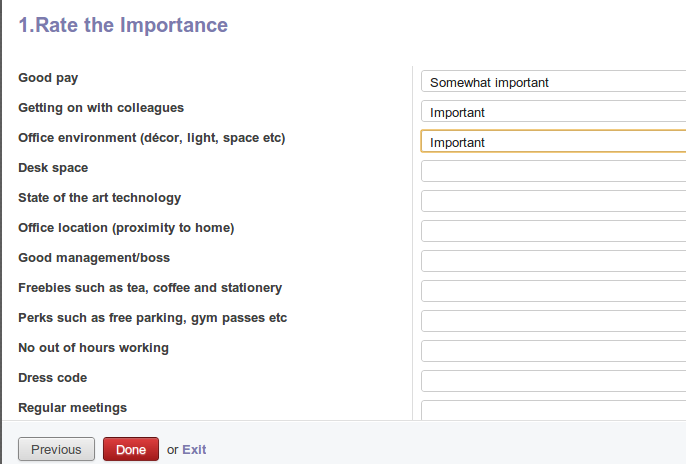Expand the Desk space rating dropdown

pos(553,171)
